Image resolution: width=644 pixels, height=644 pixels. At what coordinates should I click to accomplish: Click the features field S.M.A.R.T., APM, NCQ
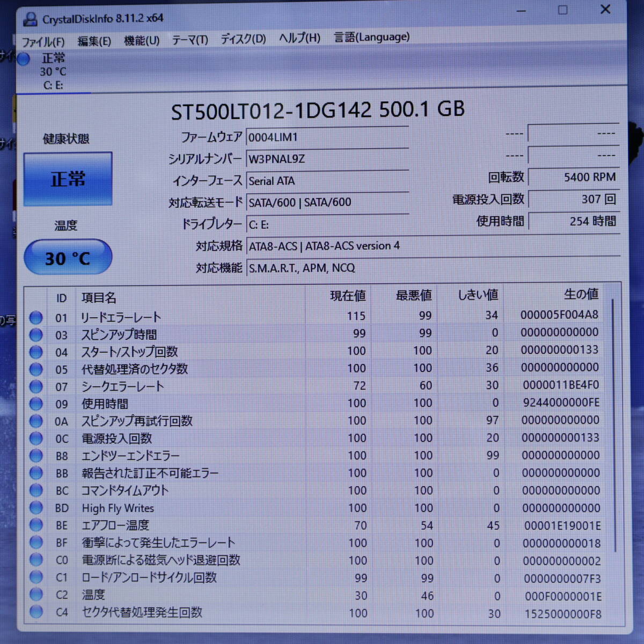point(433,268)
